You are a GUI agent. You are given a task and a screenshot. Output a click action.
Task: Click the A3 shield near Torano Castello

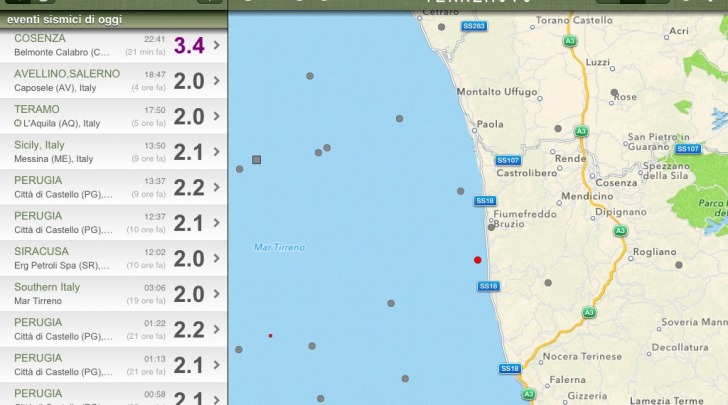pos(570,41)
